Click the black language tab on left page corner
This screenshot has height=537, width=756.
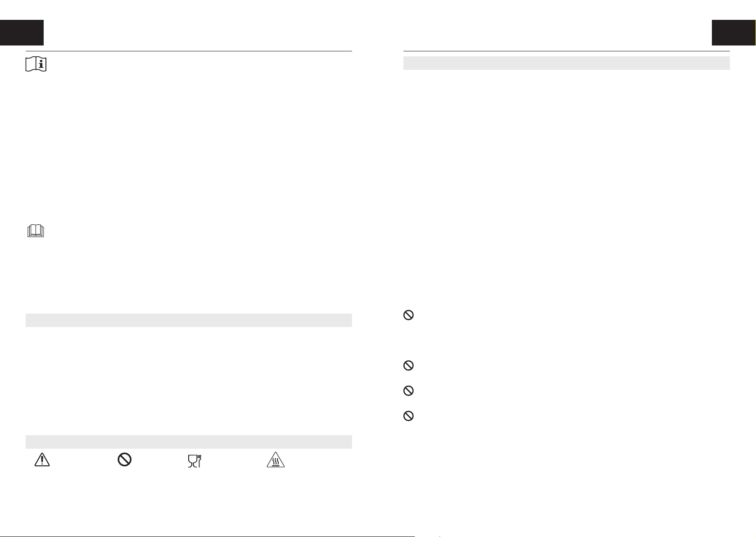coord(22,32)
